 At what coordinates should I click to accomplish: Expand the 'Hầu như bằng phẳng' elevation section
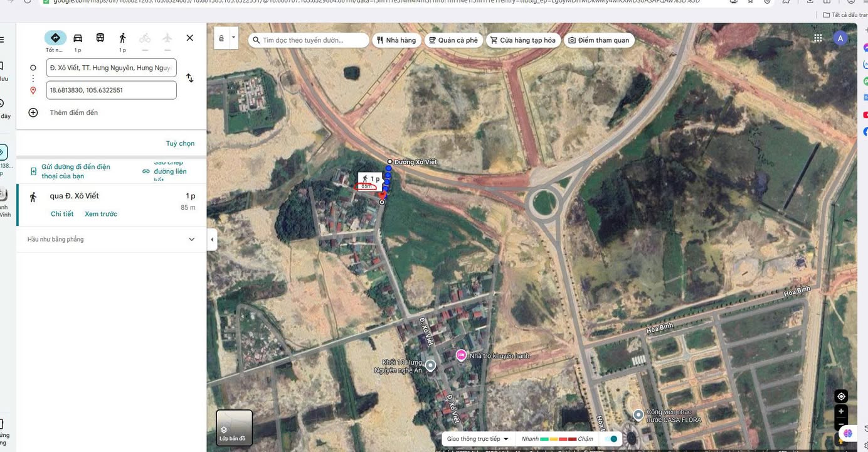point(191,239)
